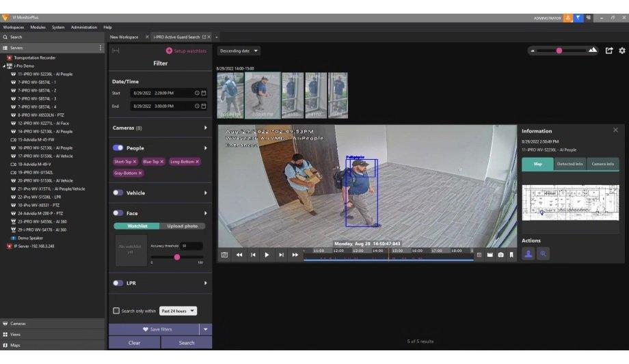Click the orange user account icon

(x=567, y=18)
